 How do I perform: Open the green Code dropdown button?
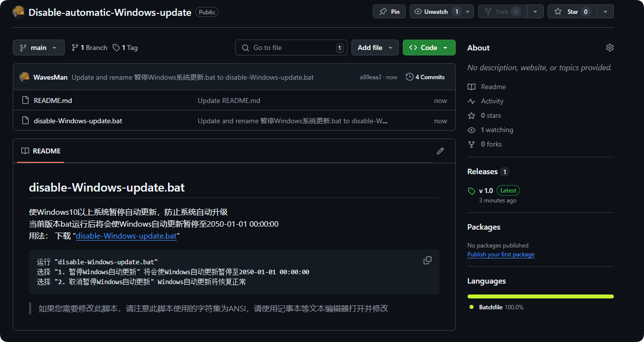coord(429,48)
